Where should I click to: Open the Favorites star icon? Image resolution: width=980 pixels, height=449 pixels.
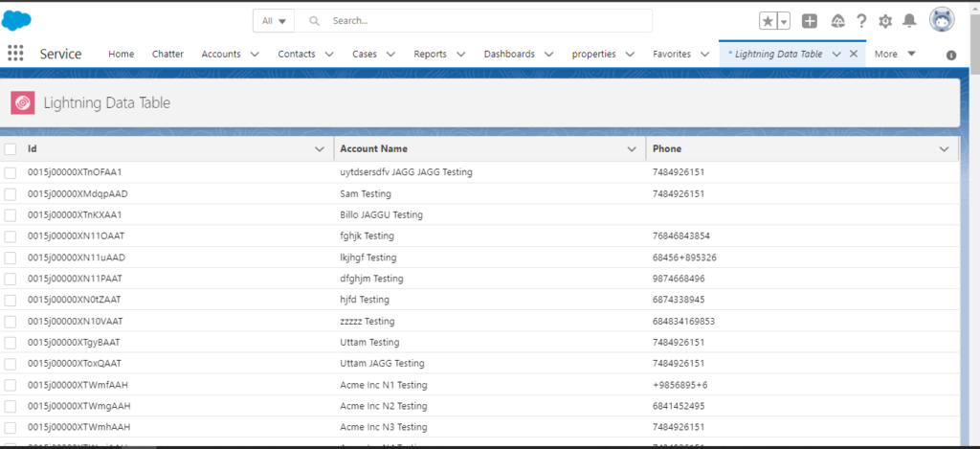[768, 21]
